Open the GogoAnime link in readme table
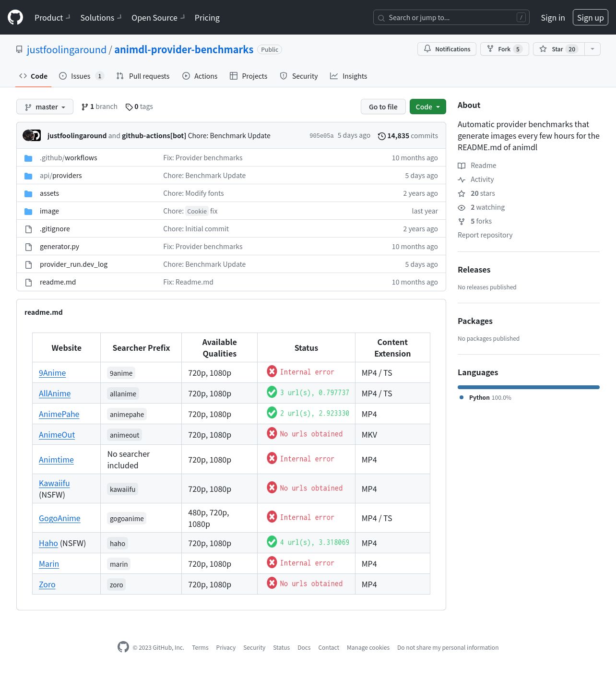616x679 pixels. coord(59,518)
